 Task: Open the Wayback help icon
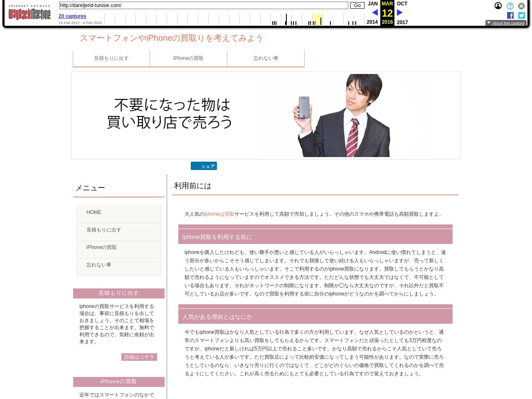click(x=510, y=6)
